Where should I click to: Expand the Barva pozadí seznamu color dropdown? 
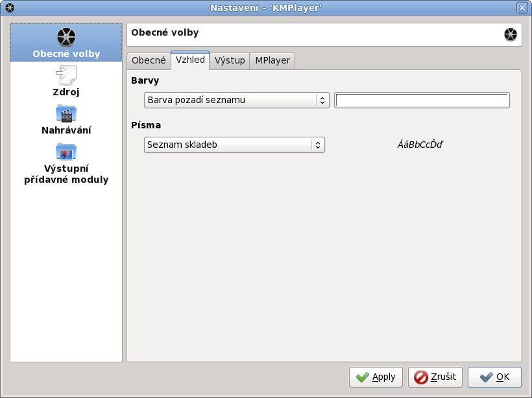pos(236,100)
